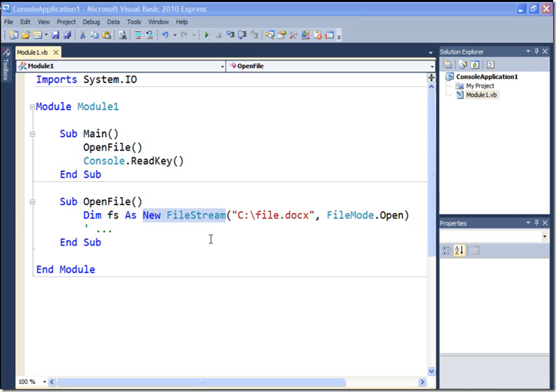Open Toolbox via hammer and wrench icon
This screenshot has width=556, height=392.
pos(294,35)
